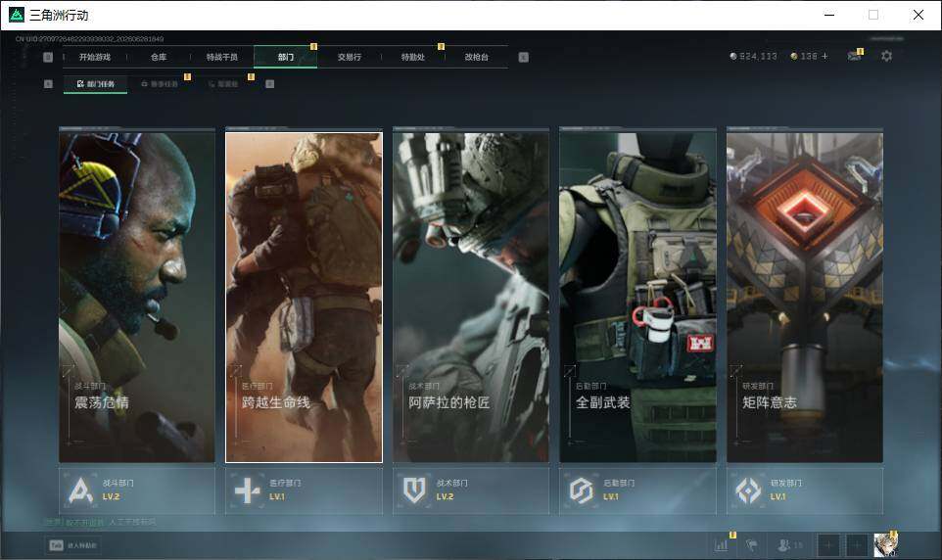Open the third sub-tab with phone icon
Screen dimensions: 942x560
pyautogui.click(x=223, y=84)
